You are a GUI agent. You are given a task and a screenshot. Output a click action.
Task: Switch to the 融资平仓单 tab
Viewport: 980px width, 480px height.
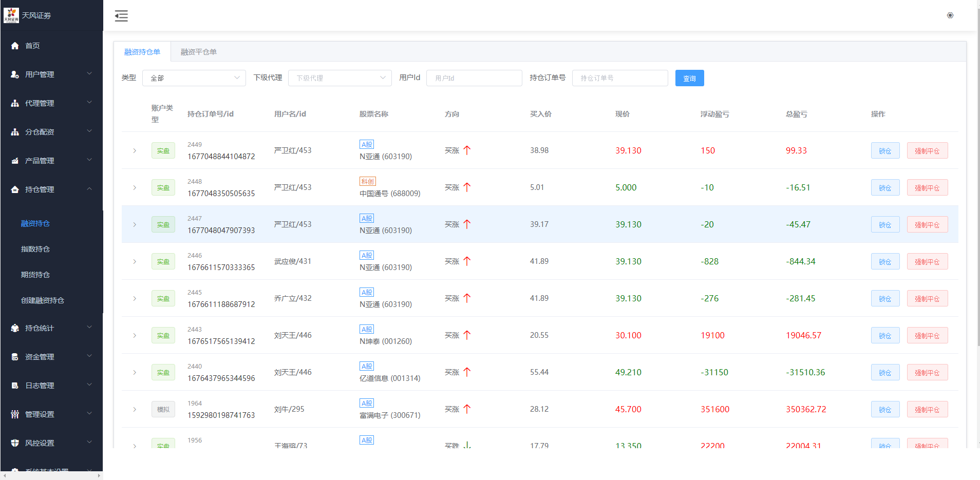198,52
